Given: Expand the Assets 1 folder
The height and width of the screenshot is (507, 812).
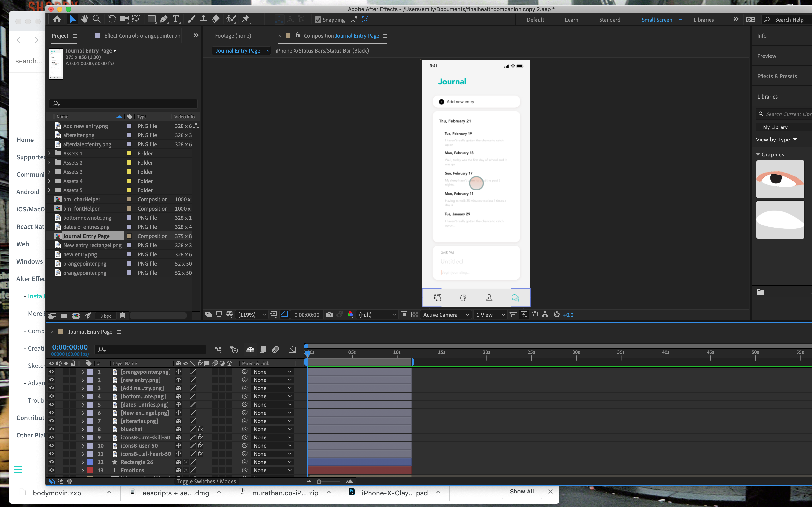Looking at the screenshot, I should coord(49,153).
